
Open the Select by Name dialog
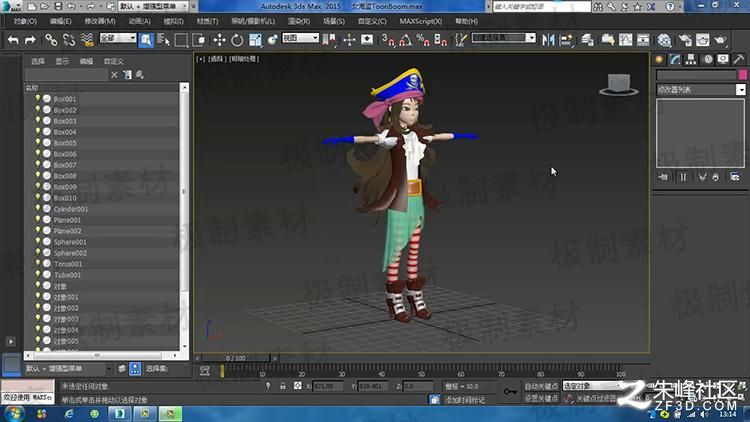click(x=164, y=40)
